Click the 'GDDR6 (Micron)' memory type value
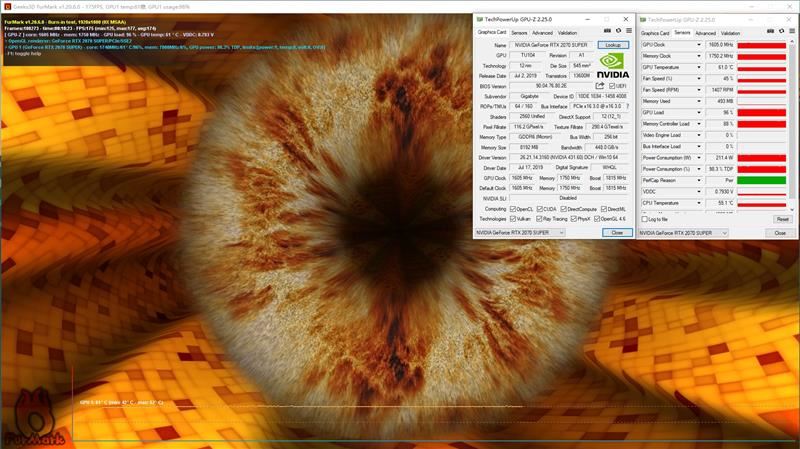The height and width of the screenshot is (449, 800). (537, 137)
